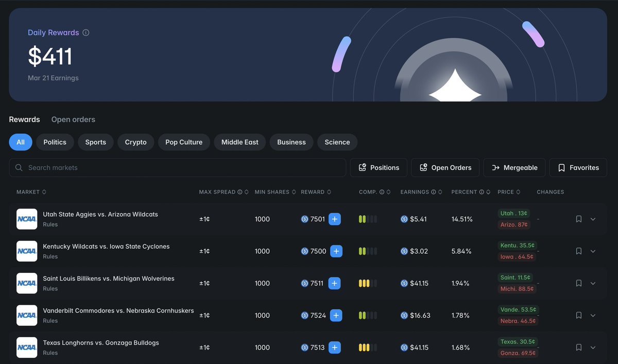Viewport: 618px width, 364px height.
Task: Sort by the REWARD column
Action: click(x=316, y=192)
